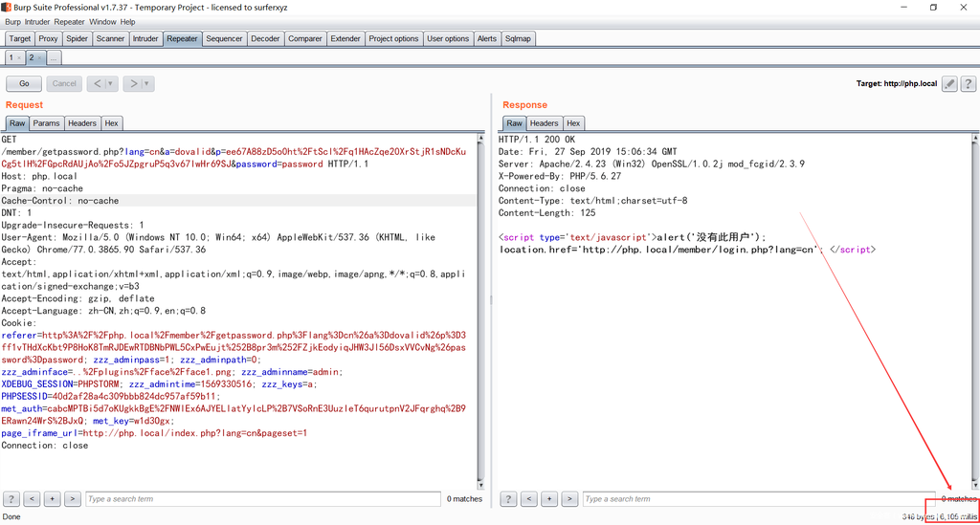
Task: Click the 'HTTP/1.1 200 OK' status line
Action: pyautogui.click(x=537, y=140)
